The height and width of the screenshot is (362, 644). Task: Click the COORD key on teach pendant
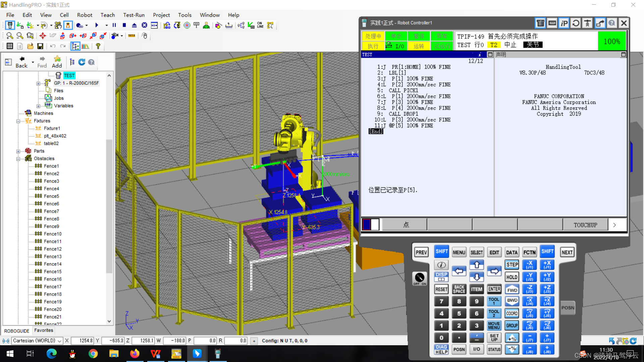click(512, 313)
